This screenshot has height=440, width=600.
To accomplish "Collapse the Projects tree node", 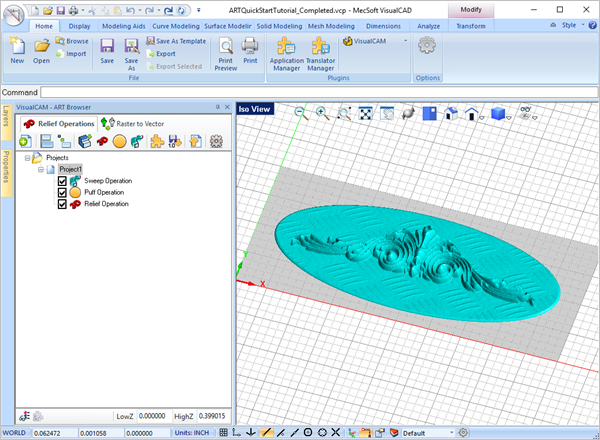I will coord(27,158).
